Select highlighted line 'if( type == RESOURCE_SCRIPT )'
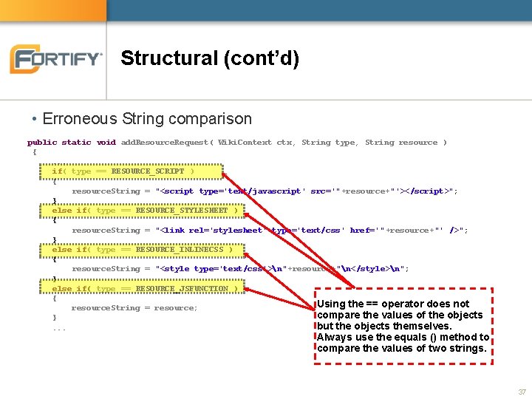The image size is (532, 399). 132,171
